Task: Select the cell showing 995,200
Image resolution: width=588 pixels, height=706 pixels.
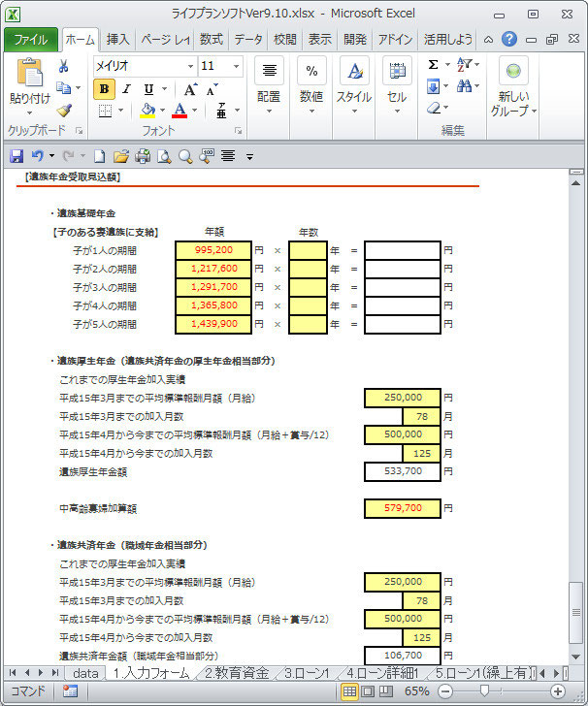Action: pos(213,250)
